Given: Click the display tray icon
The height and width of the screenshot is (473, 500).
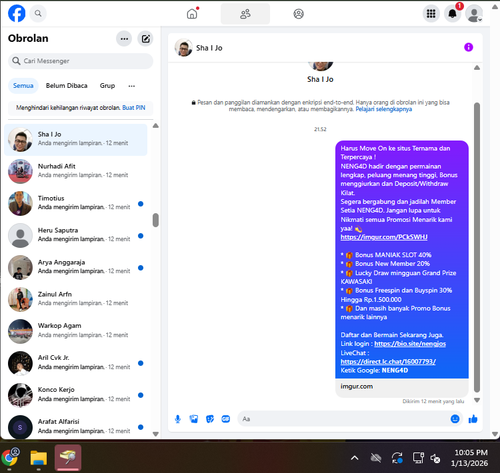Looking at the screenshot, I should [x=418, y=458].
